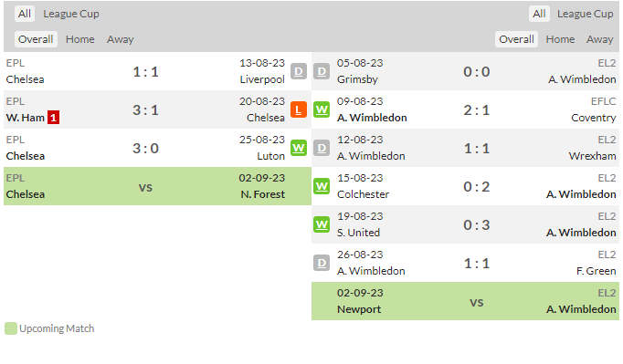Screen dimensions: 623x364
Task: Click the orange loss badge for W. Ham match
Action: [x=299, y=110]
